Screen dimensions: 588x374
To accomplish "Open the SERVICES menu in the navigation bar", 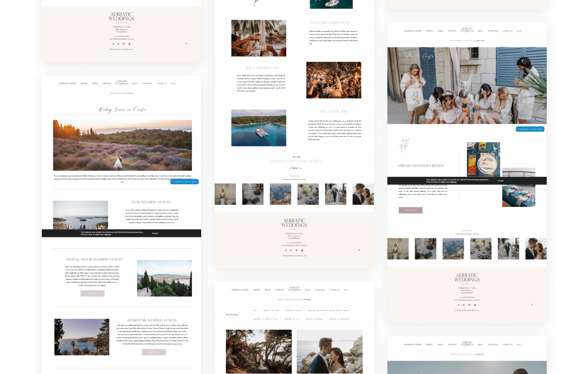I will point(84,83).
